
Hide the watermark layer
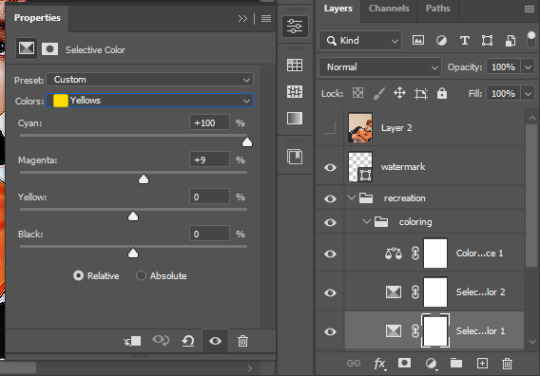pyautogui.click(x=330, y=167)
